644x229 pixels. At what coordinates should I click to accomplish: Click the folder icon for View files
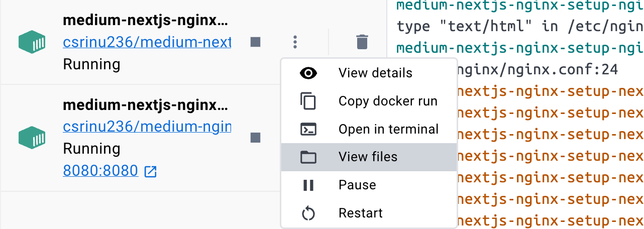pyautogui.click(x=308, y=157)
